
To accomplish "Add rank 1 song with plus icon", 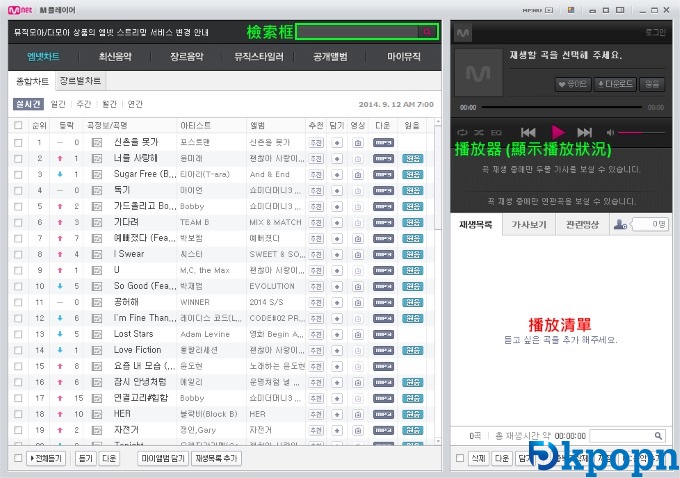I will (337, 142).
